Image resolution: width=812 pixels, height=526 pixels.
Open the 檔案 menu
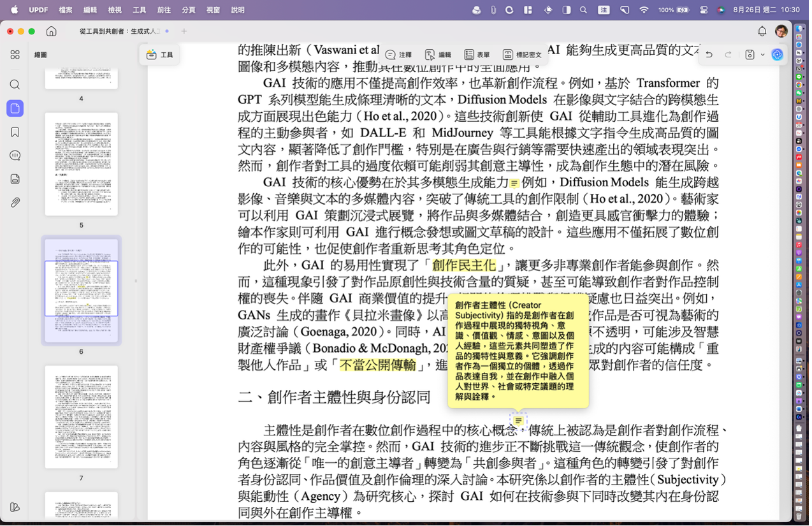pos(66,10)
